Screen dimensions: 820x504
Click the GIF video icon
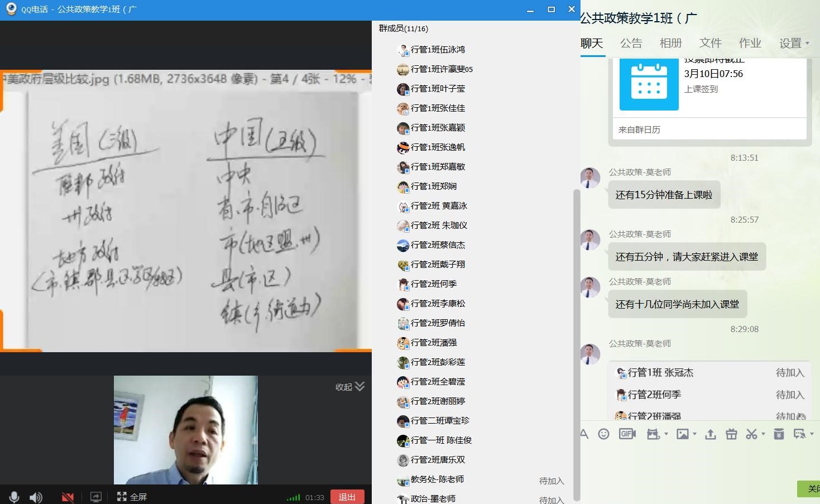[627, 434]
